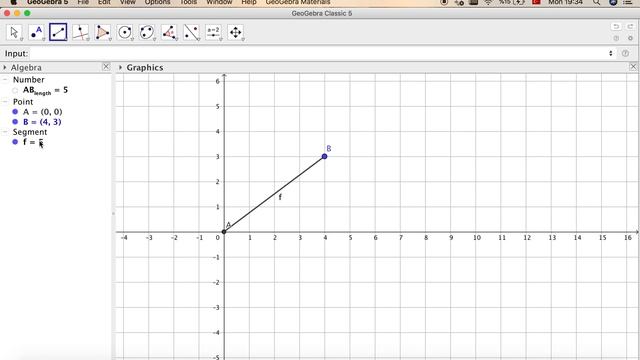
Task: Open the toolbar help icon
Action: pyautogui.click(x=616, y=38)
